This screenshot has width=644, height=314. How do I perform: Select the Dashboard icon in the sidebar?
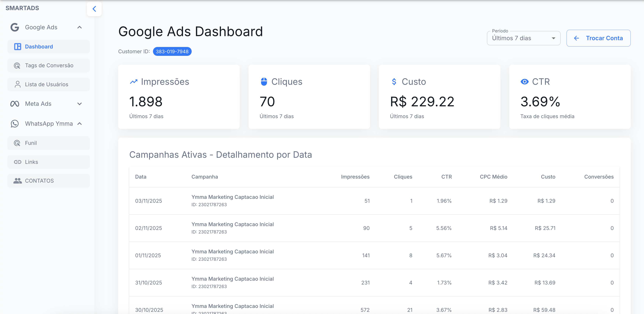(x=17, y=47)
